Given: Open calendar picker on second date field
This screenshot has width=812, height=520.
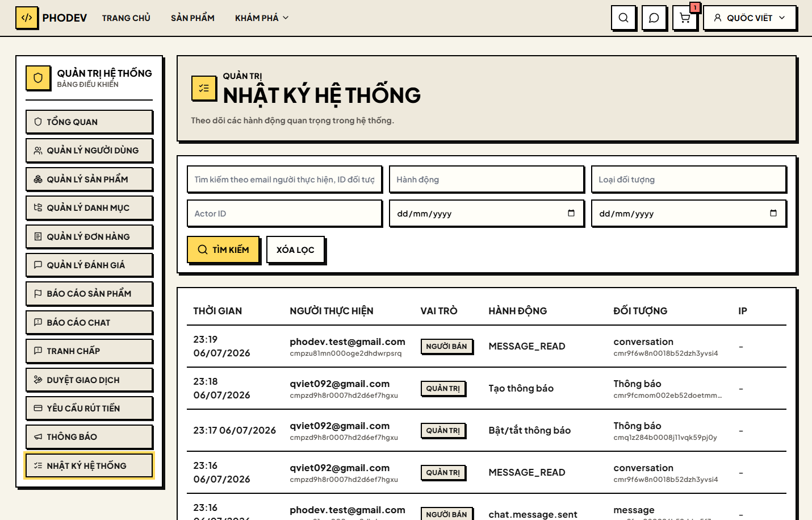Looking at the screenshot, I should pyautogui.click(x=773, y=213).
